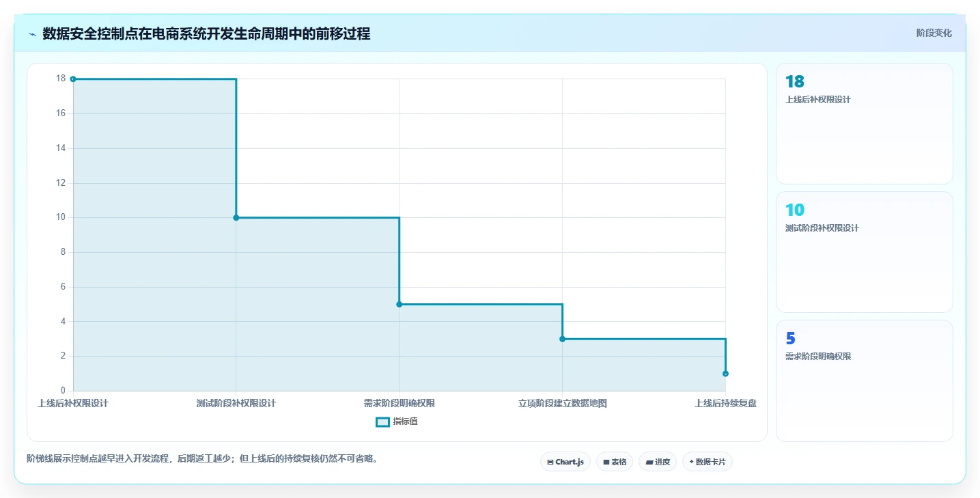980x498 pixels.
Task: Click y-axis tick label 14
Action: tap(61, 148)
